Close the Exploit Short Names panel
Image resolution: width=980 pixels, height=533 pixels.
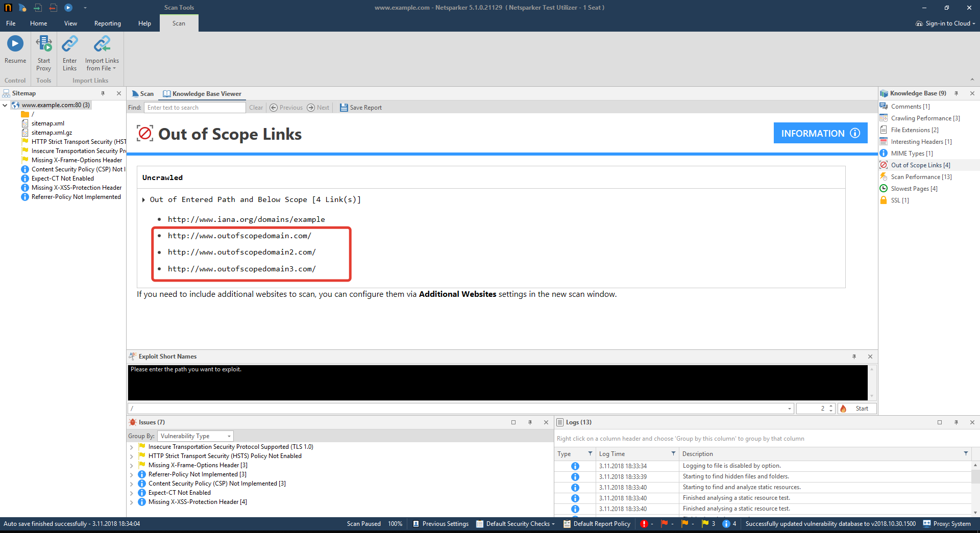coord(870,357)
